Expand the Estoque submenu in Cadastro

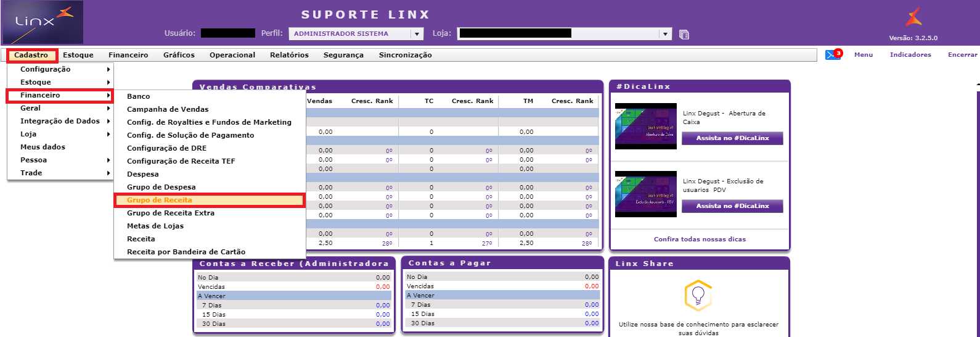(x=60, y=82)
